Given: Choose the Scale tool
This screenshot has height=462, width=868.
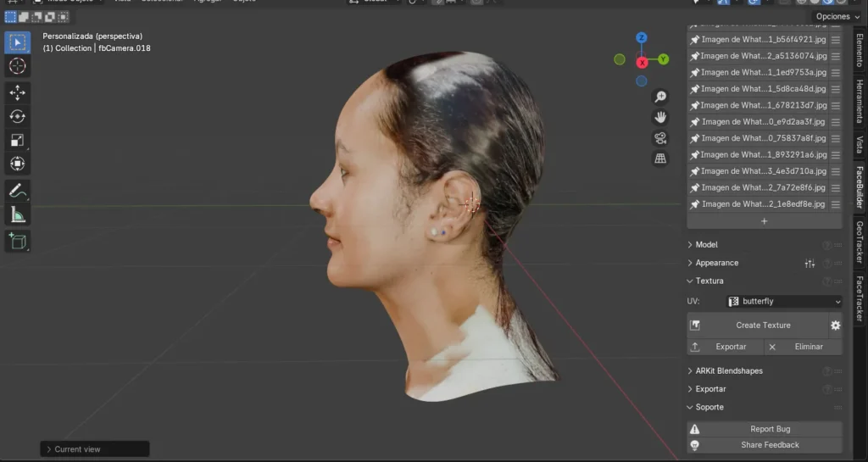Looking at the screenshot, I should (x=17, y=140).
